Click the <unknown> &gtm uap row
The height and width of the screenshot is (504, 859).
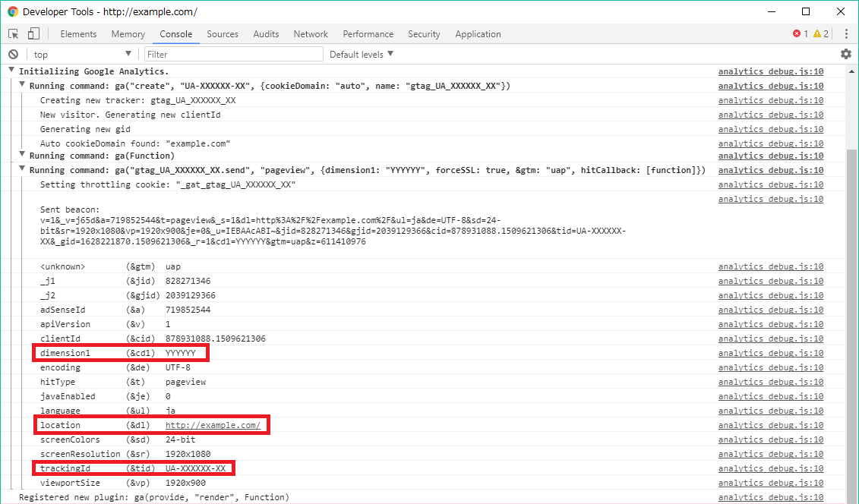[110, 266]
